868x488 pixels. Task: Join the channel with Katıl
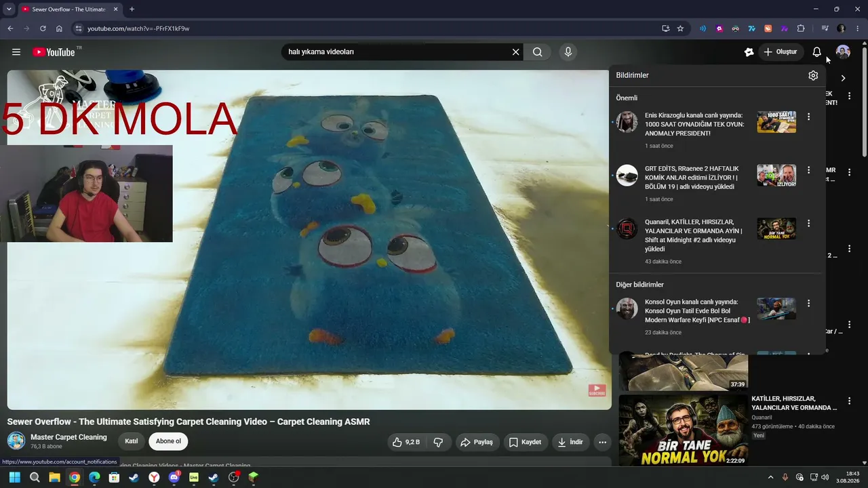pos(132,441)
